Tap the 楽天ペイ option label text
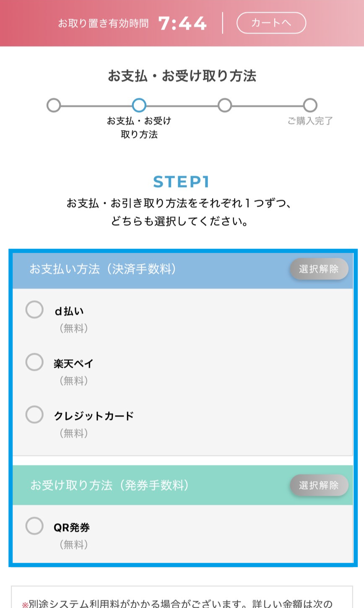Image resolution: width=364 pixels, height=608 pixels. 73,364
